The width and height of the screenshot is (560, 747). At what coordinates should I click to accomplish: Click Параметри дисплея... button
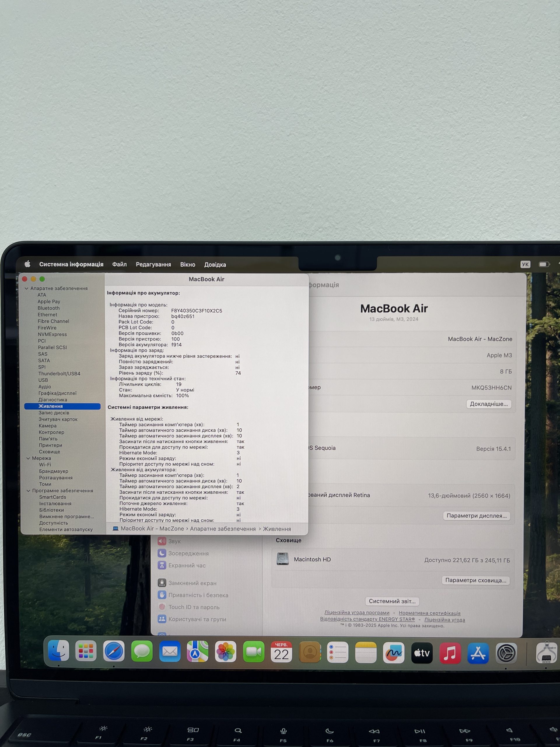click(x=477, y=516)
